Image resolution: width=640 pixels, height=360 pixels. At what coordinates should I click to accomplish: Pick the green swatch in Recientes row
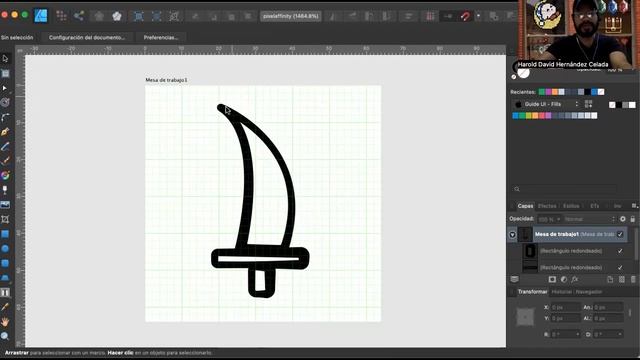(x=542, y=92)
